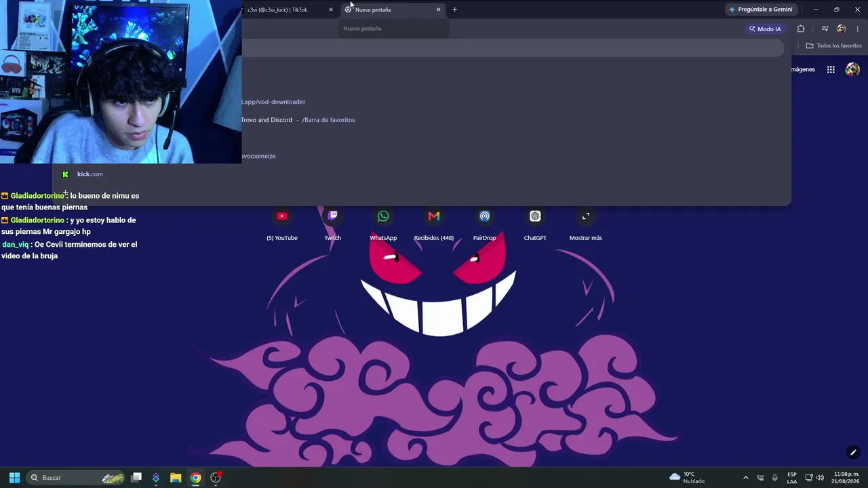Open the YouTube shortcut tile
Image resolution: width=868 pixels, height=488 pixels.
282,216
